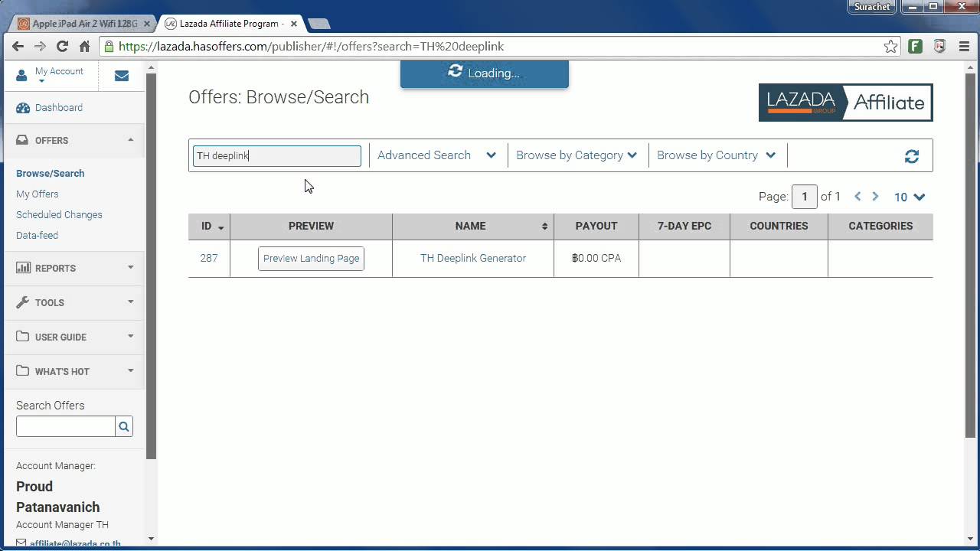The height and width of the screenshot is (551, 980).
Task: Close the Lazada Affiliate Program tab
Action: [x=293, y=24]
